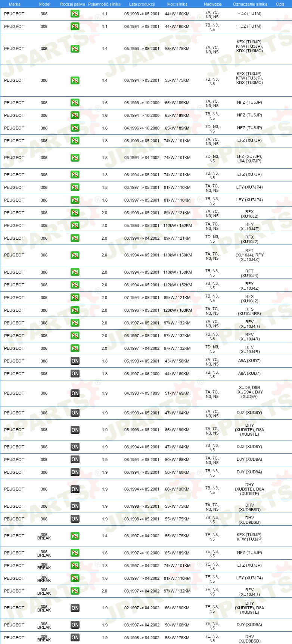Click the date range "03.1996 -> 05.2001"

[142, 310]
